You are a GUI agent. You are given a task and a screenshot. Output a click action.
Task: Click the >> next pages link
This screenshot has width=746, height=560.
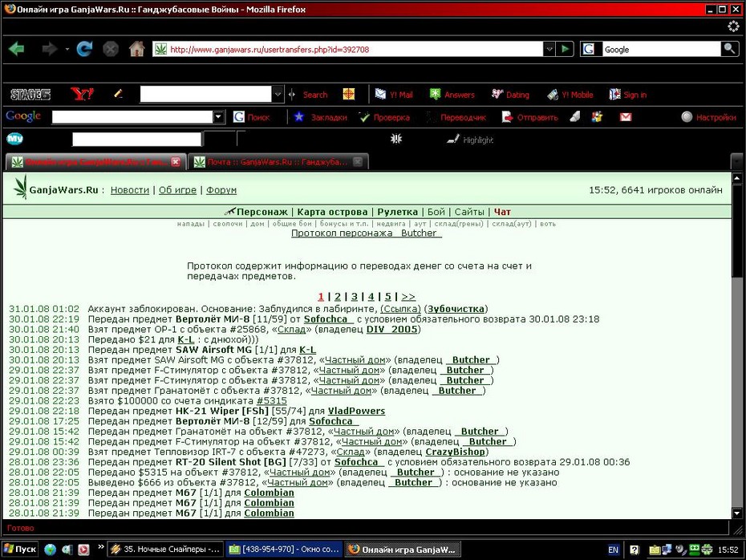pyautogui.click(x=408, y=296)
